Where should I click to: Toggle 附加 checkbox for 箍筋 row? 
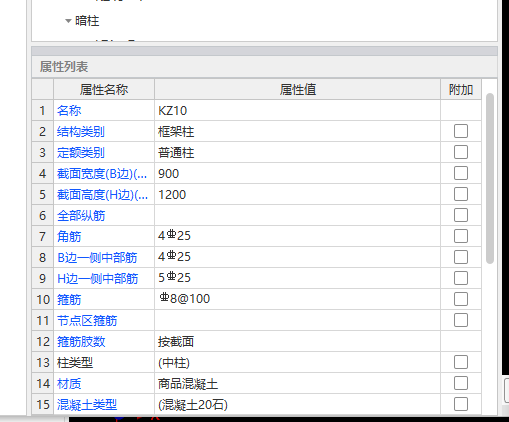tap(461, 299)
